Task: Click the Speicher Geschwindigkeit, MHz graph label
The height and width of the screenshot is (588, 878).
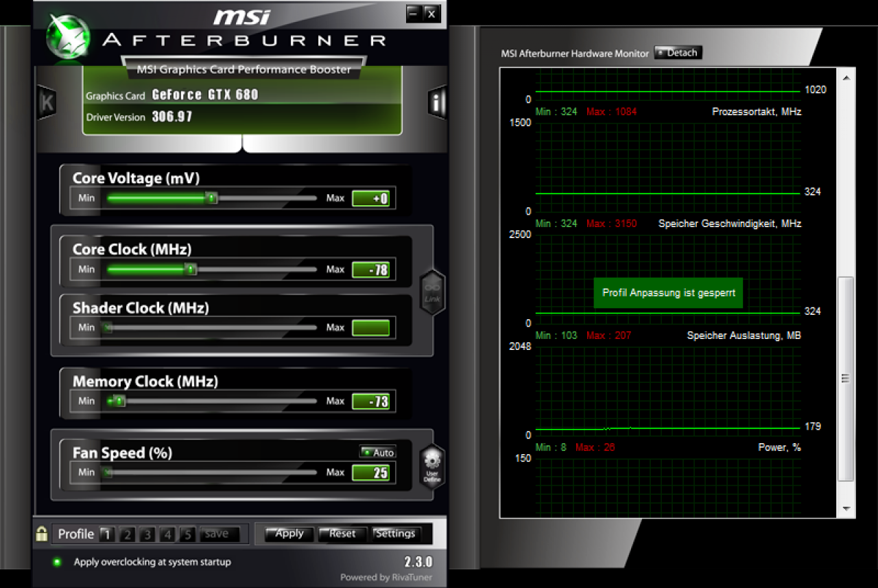Action: click(730, 224)
